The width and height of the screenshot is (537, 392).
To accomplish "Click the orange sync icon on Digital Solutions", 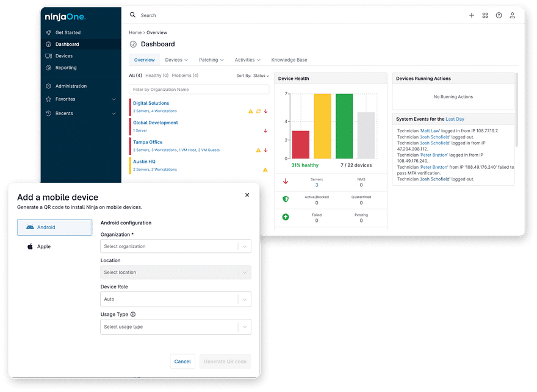I will [259, 111].
